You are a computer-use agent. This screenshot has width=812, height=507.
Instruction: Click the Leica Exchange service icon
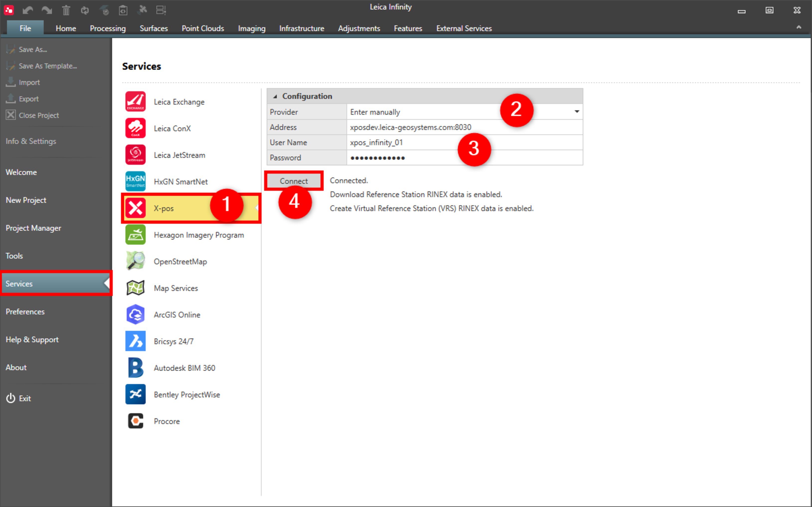135,101
